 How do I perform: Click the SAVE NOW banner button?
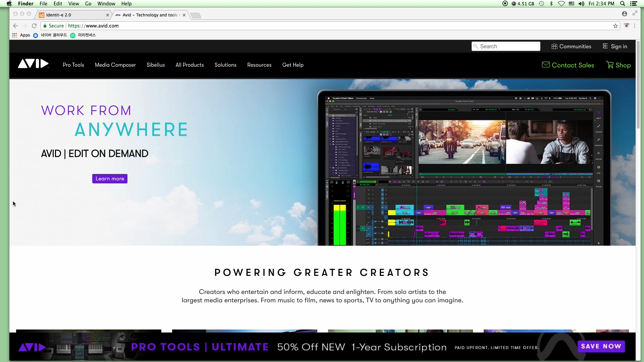point(601,346)
